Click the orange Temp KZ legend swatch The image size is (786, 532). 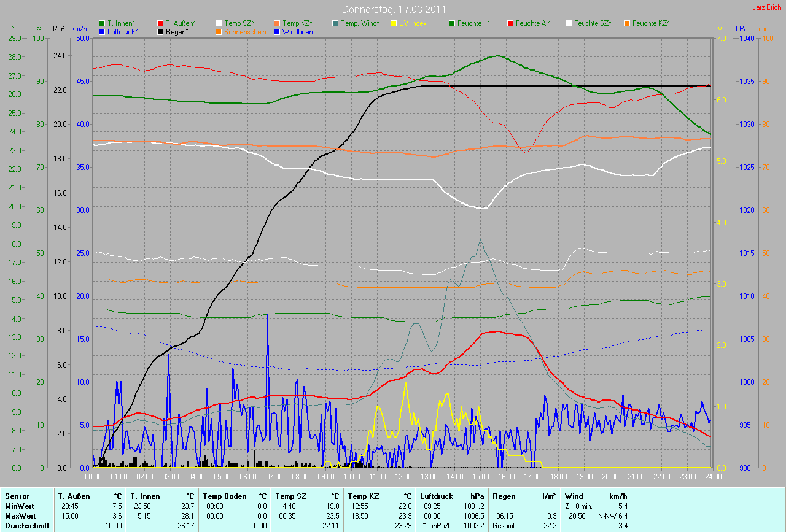pos(278,23)
